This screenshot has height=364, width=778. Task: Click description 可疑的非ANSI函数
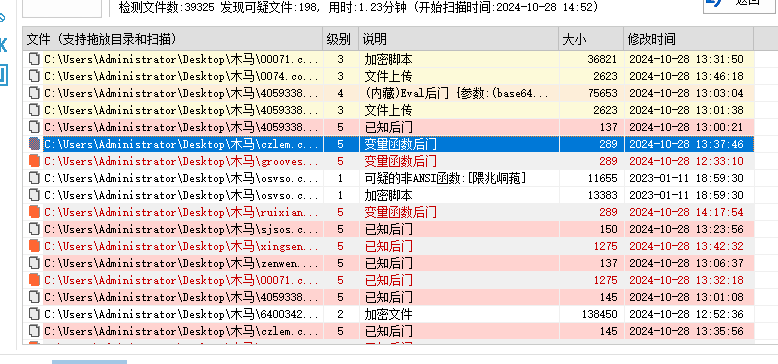(445, 178)
